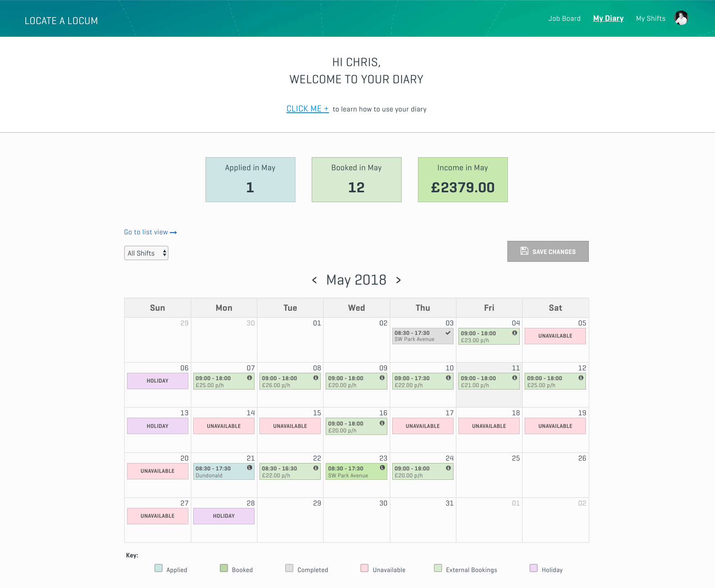This screenshot has height=588, width=715.
Task: Toggle Unavailable block on Sunday 27
Action: tap(157, 516)
